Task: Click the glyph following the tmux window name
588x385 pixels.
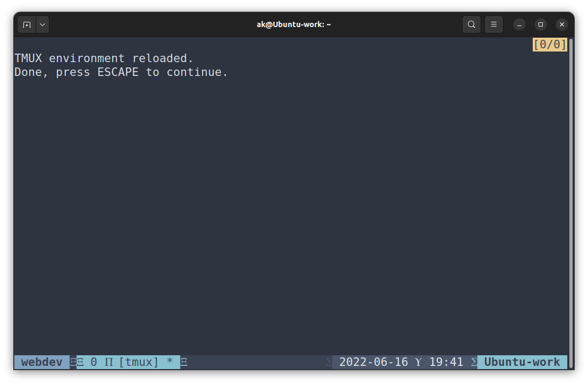Action: tap(183, 362)
